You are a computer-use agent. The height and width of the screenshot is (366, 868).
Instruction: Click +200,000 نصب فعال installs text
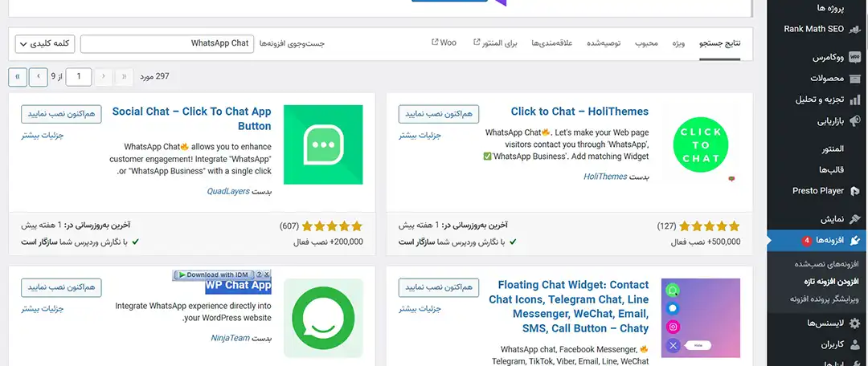click(328, 242)
